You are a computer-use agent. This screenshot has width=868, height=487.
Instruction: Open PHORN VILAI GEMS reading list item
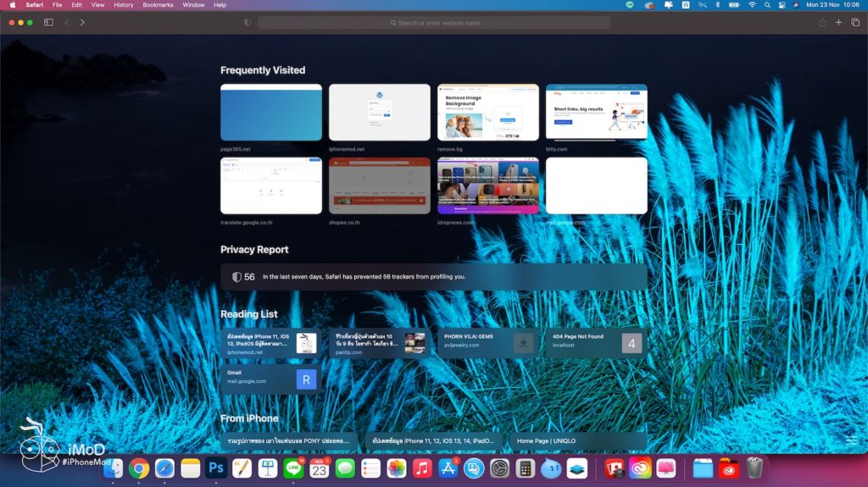(487, 342)
